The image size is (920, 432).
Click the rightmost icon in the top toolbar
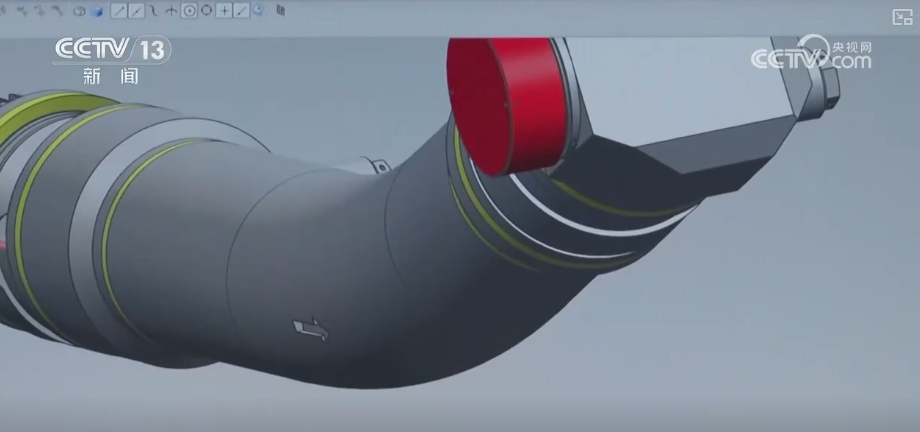[x=280, y=11]
